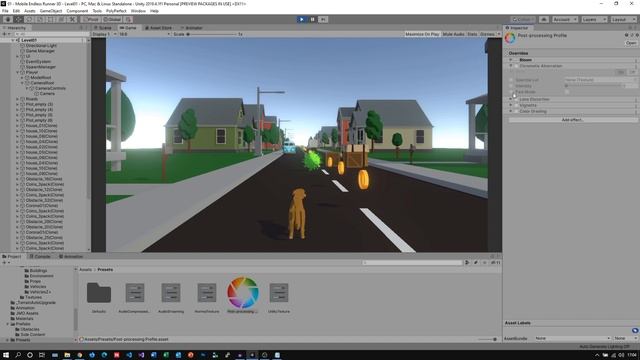
Task: Expand the Color Grading override
Action: (511, 111)
